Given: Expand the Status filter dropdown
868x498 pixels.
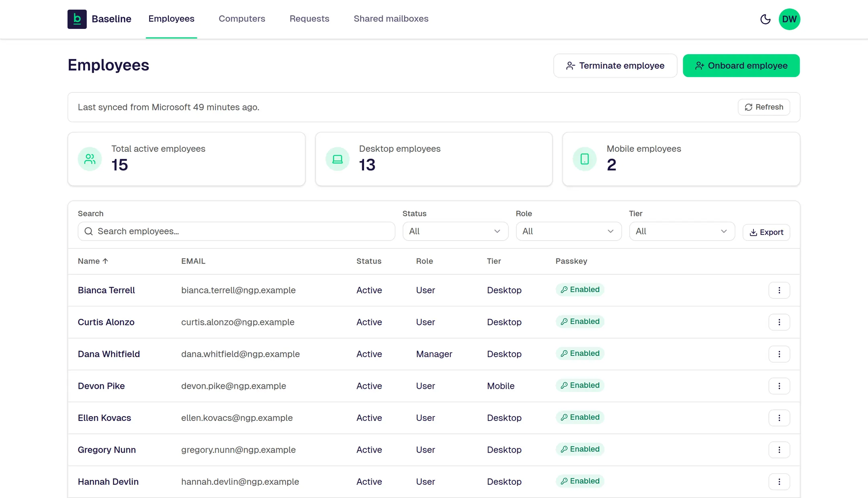Looking at the screenshot, I should [455, 231].
